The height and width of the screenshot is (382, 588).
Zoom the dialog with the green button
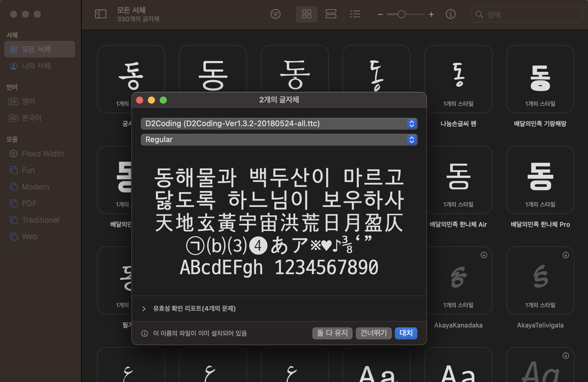163,100
